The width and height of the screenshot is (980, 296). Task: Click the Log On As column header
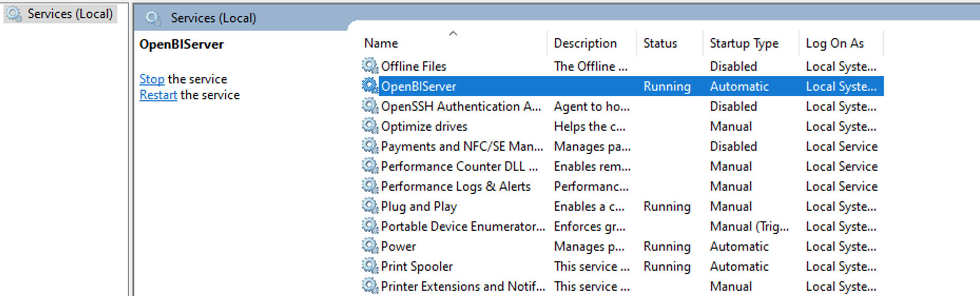(841, 43)
